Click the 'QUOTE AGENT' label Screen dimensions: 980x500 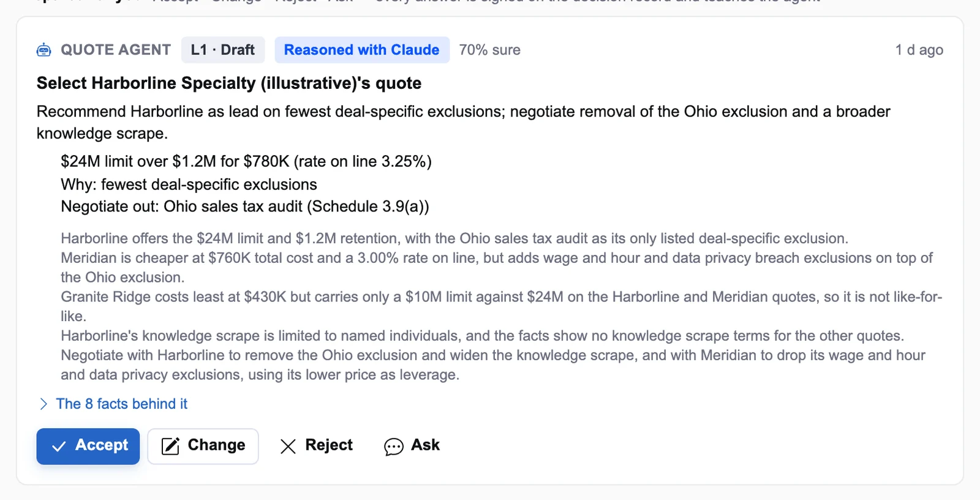pyautogui.click(x=116, y=50)
